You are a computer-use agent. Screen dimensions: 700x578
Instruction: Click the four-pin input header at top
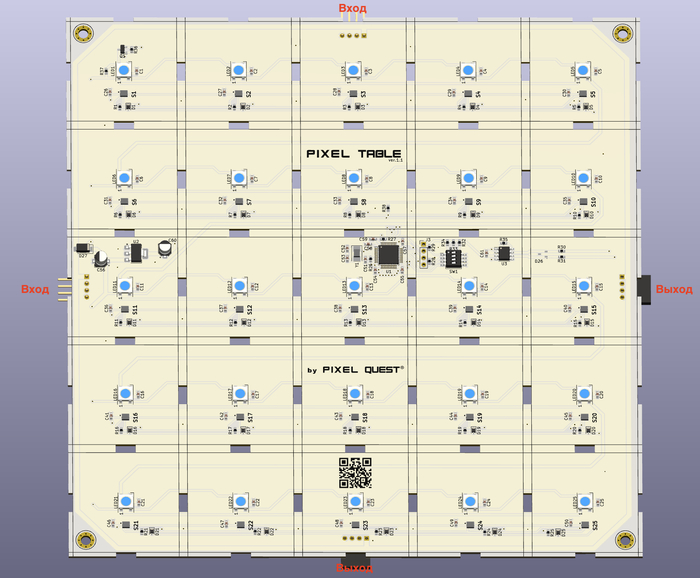point(351,34)
